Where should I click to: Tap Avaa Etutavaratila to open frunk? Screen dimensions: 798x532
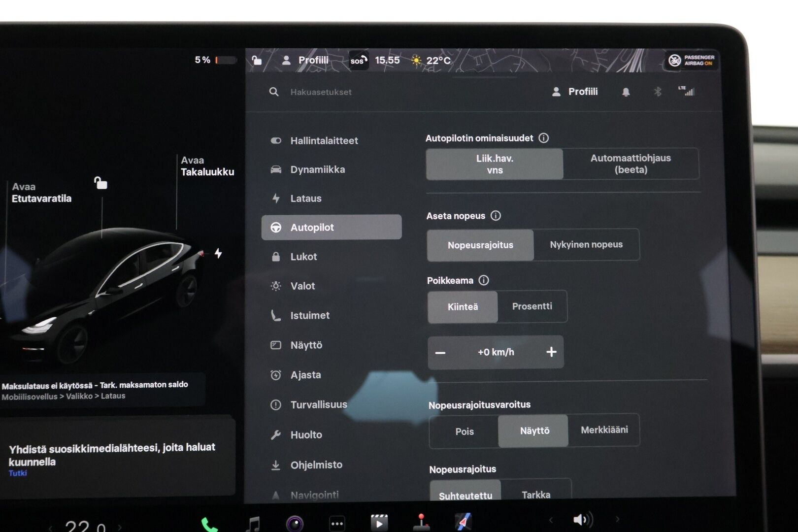pos(41,193)
